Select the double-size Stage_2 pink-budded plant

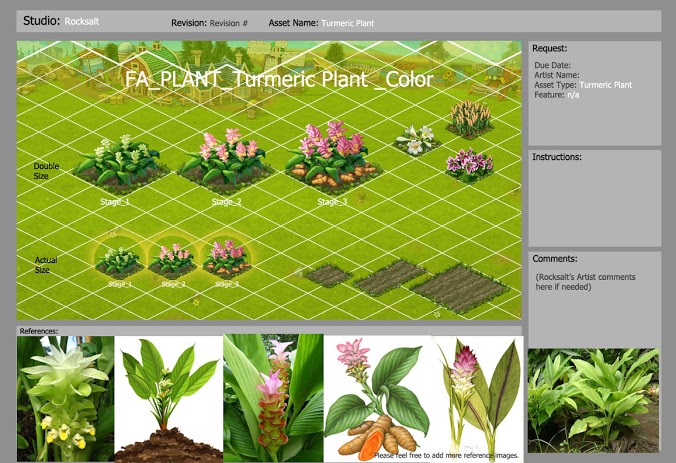[226, 160]
